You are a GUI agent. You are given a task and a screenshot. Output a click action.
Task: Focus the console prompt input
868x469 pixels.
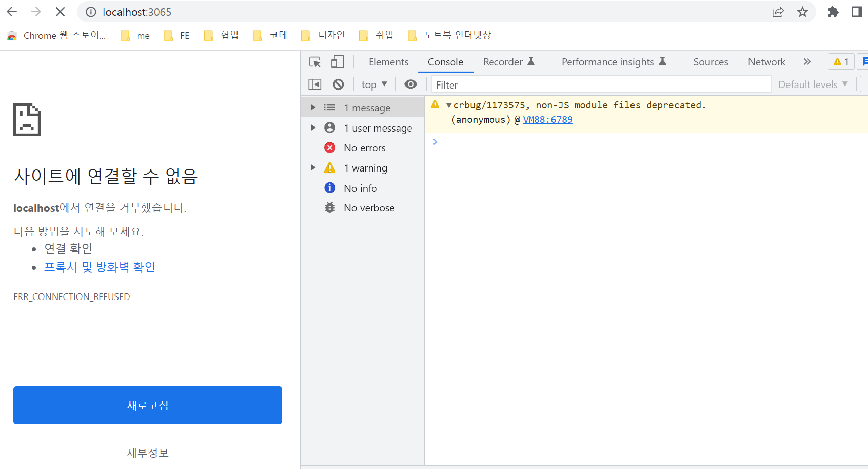[653, 142]
